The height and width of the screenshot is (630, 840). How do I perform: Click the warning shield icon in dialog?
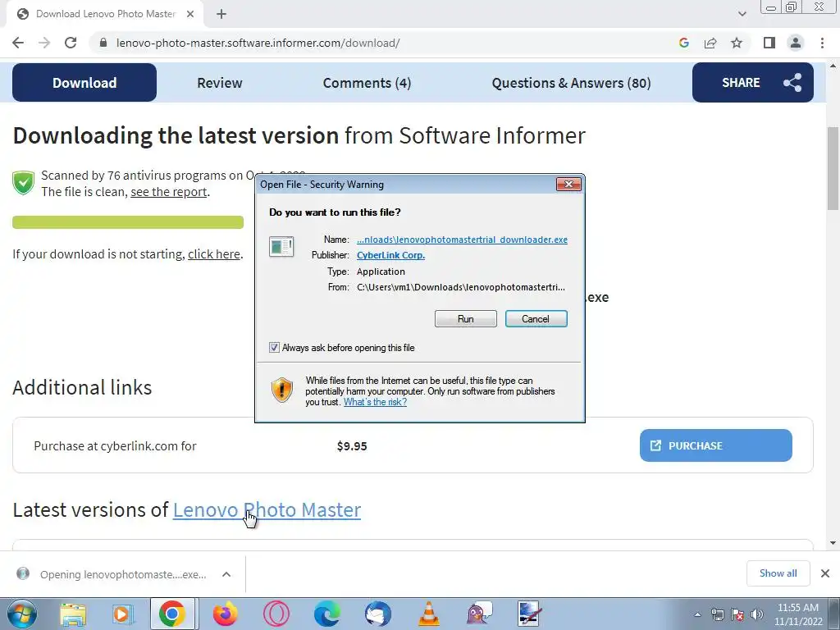tap(282, 390)
